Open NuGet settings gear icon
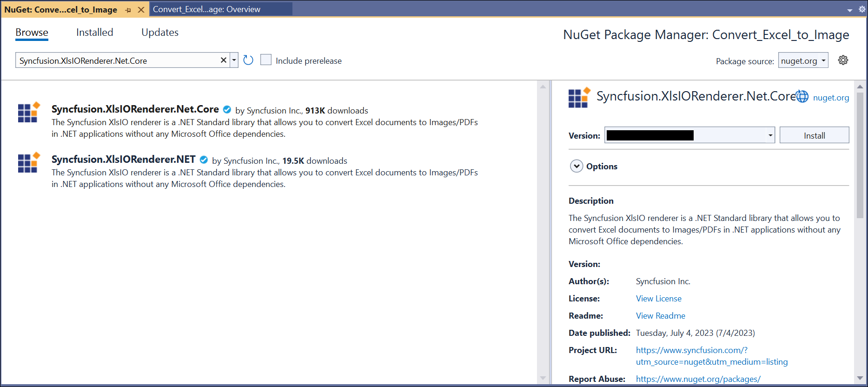 tap(843, 60)
